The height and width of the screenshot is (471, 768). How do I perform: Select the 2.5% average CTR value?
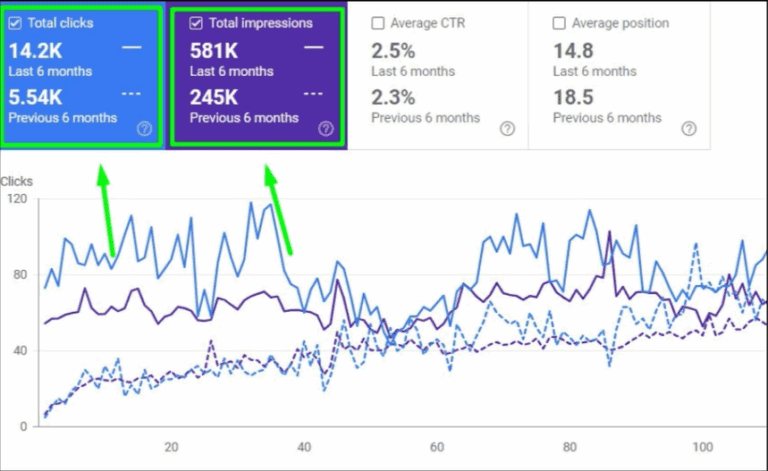click(x=393, y=52)
